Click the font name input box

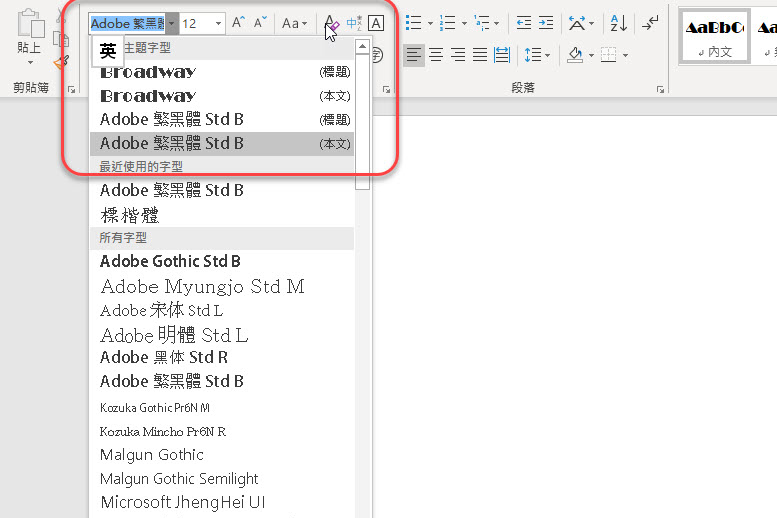tap(127, 23)
